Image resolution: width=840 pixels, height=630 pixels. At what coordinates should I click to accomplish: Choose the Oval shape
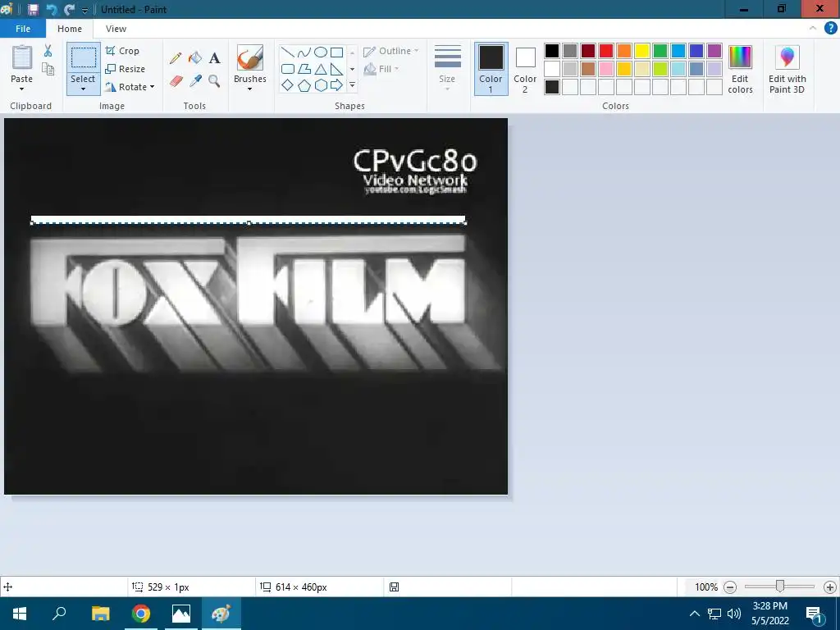(x=321, y=52)
